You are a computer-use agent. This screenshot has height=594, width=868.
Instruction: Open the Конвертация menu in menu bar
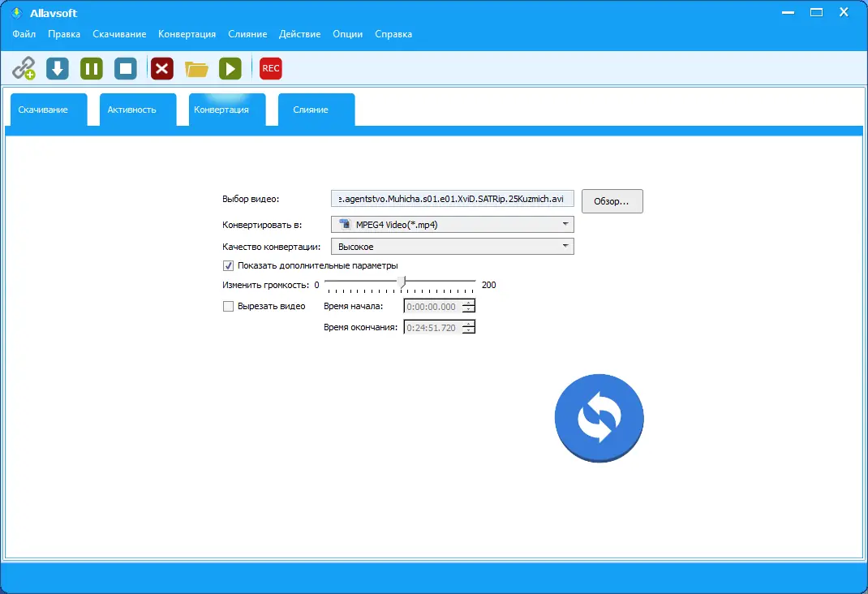[187, 34]
